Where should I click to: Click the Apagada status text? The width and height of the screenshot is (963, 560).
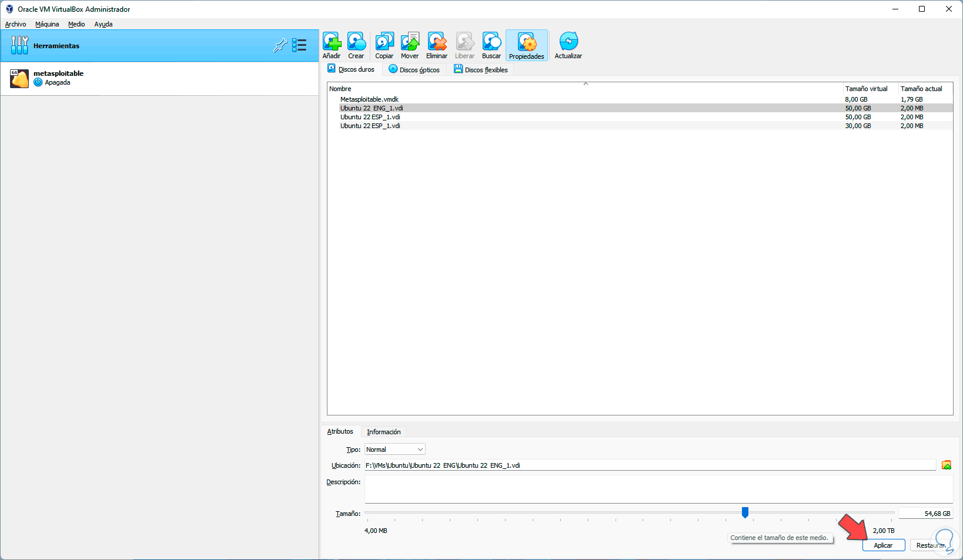58,82
